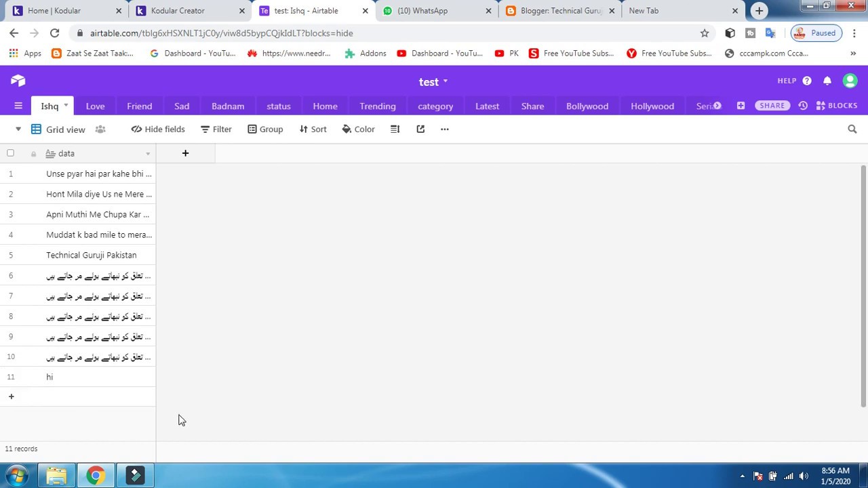The width and height of the screenshot is (868, 488).
Task: Switch to the Sad table tab
Action: pos(182,106)
